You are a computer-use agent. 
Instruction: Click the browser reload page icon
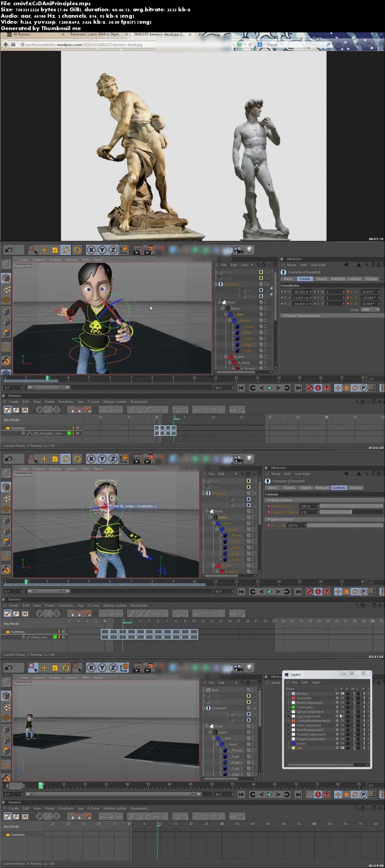[x=250, y=44]
